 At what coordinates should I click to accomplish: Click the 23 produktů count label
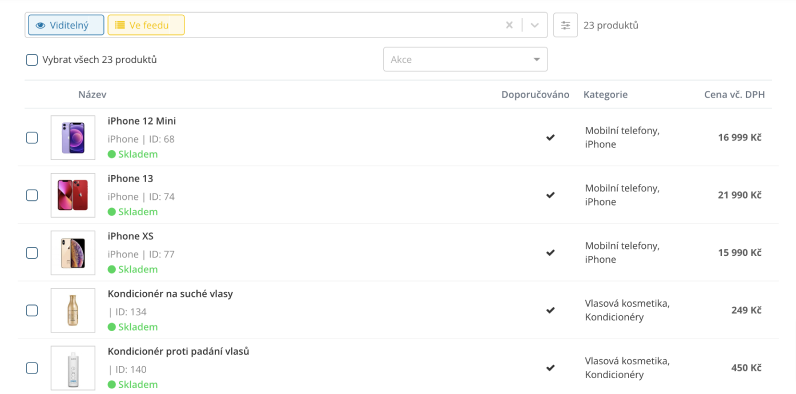coord(611,25)
